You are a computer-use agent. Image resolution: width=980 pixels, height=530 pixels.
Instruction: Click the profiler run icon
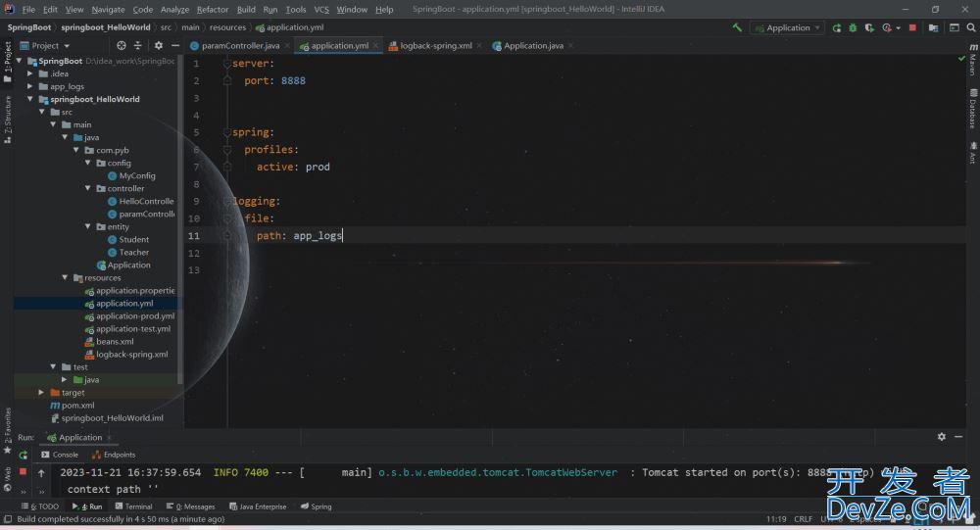pyautogui.click(x=887, y=27)
